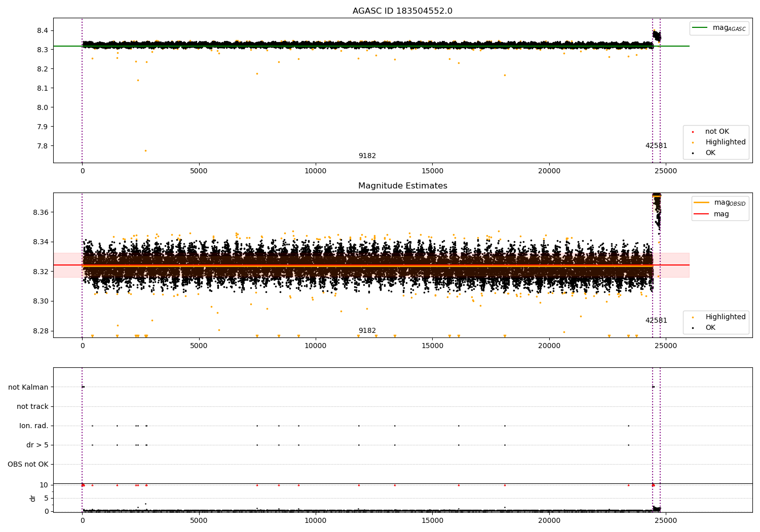760x532 pixels.
Task: Click the 'Magnitude Estimates' plot title
Action: (402, 186)
